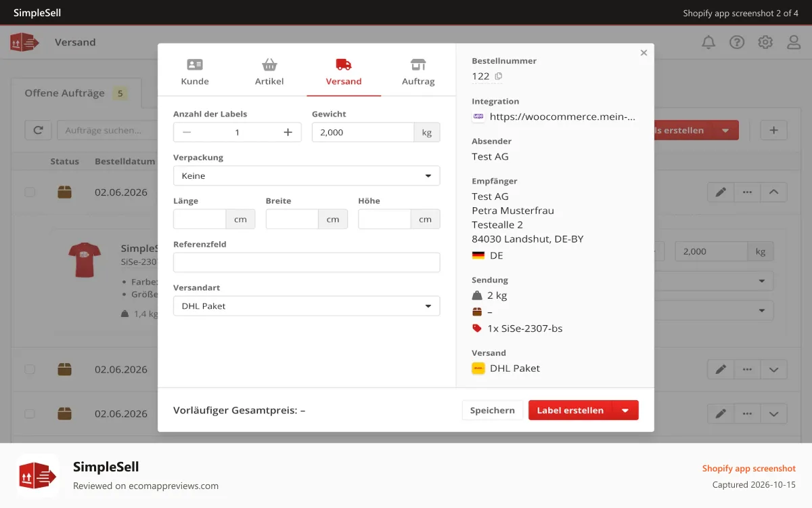Toggle checkbox of first 02.06.2026 order

(x=30, y=192)
